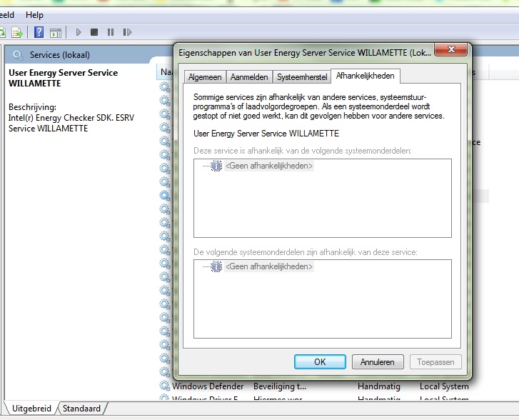Click Handmatig in the Windows Defender row

pos(379,386)
